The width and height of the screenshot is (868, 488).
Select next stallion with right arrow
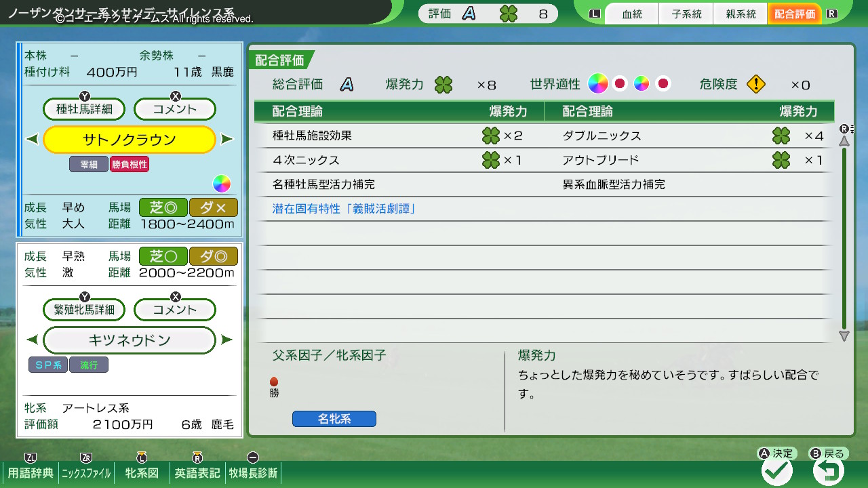pos(227,140)
